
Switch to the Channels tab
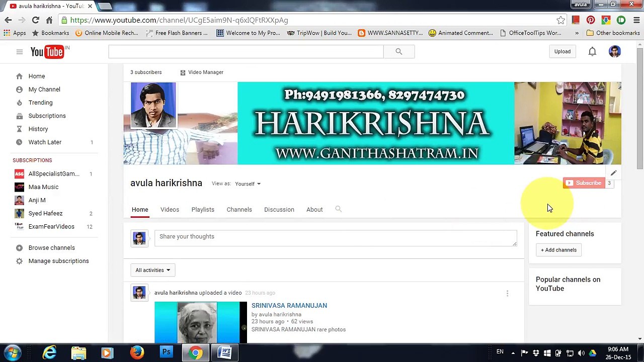(239, 210)
